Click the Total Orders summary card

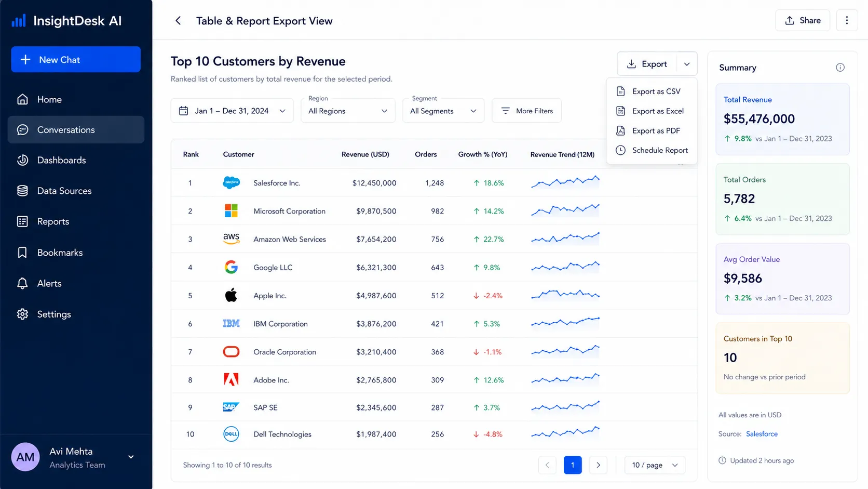[782, 199]
